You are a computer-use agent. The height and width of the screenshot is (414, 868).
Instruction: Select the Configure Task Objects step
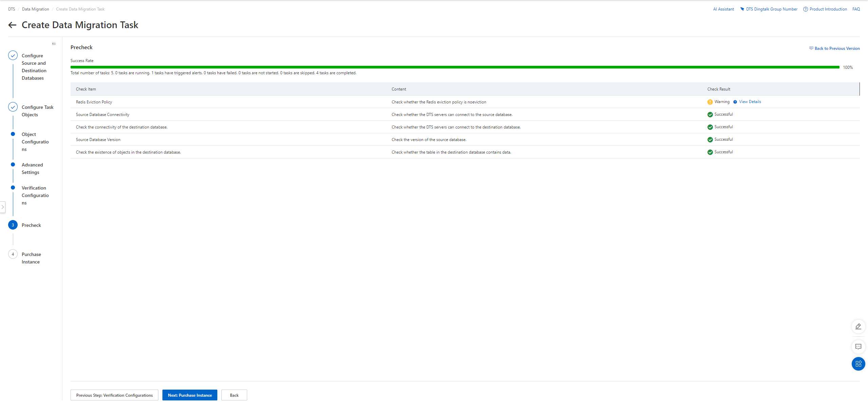tap(37, 111)
